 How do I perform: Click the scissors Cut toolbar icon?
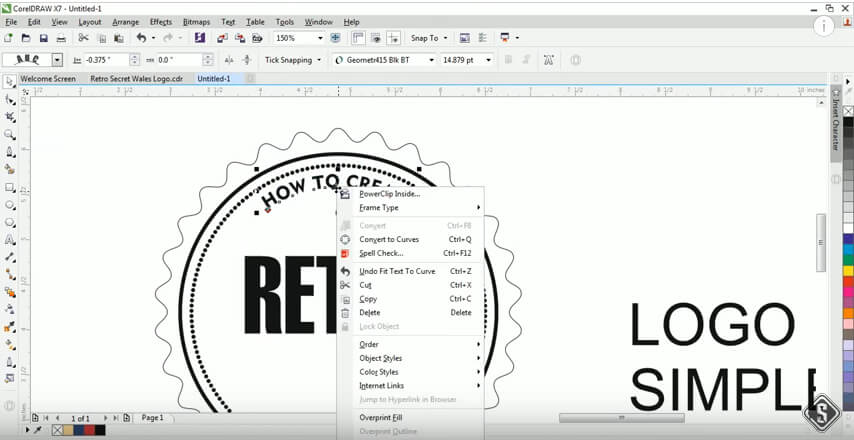pos(83,38)
